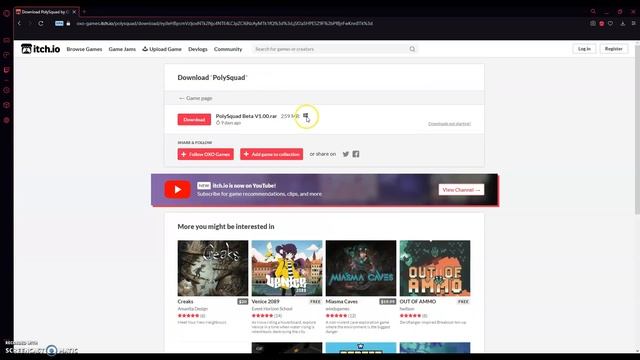Click the tab search magnifier in title bar
Image resolution: width=640 pixels, height=360 pixels.
point(593,11)
